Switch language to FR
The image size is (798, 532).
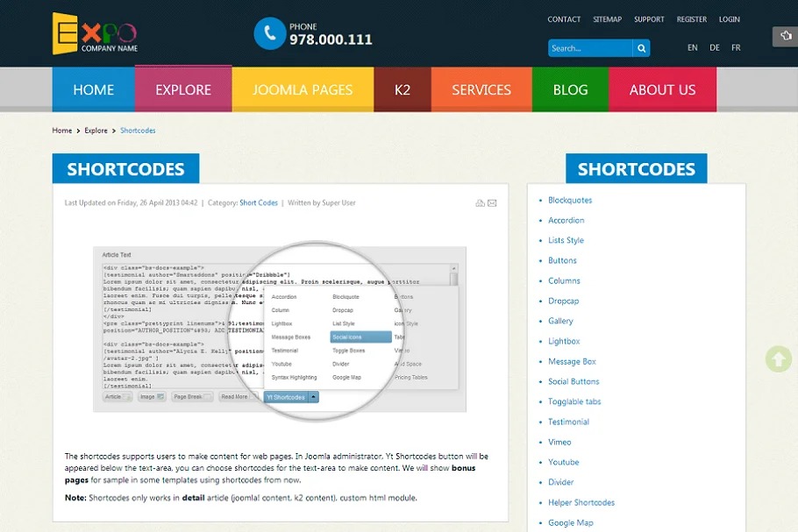click(736, 48)
